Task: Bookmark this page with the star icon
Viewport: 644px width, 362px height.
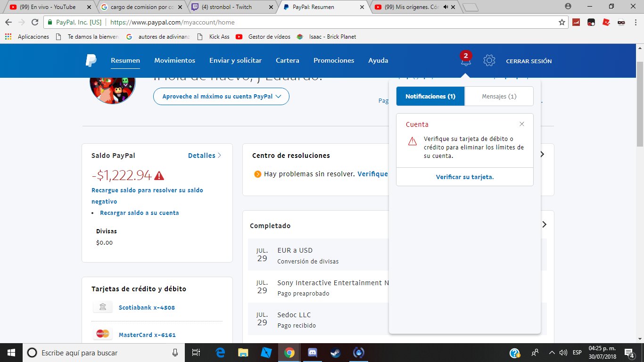Action: [x=561, y=22]
